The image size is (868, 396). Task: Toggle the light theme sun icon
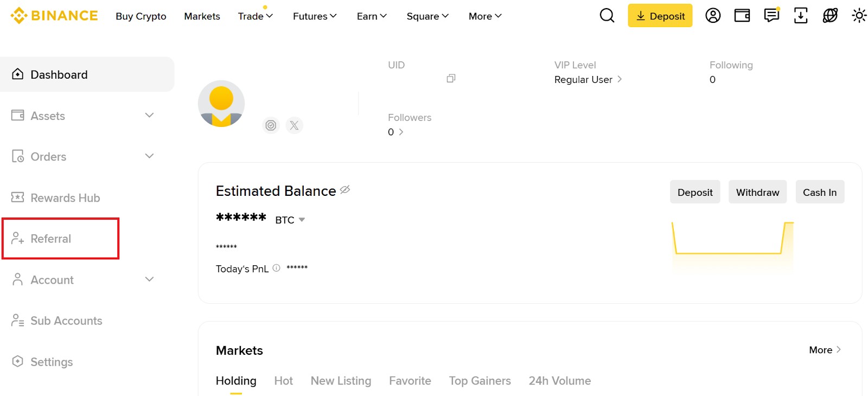pos(859,16)
